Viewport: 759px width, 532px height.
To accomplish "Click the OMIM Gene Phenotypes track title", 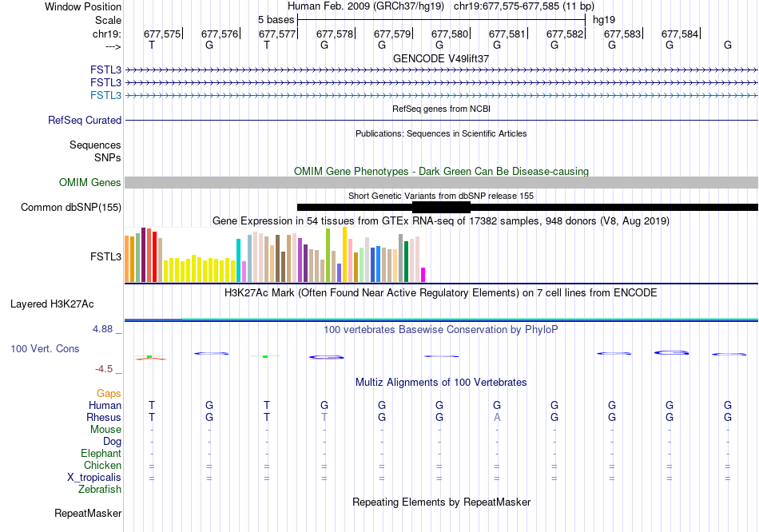I will point(441,172).
